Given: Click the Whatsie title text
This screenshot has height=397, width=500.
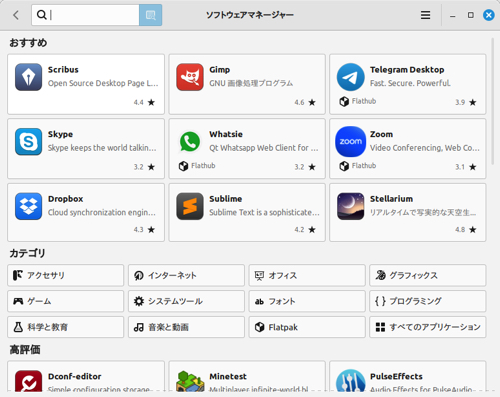Looking at the screenshot, I should click(226, 134).
